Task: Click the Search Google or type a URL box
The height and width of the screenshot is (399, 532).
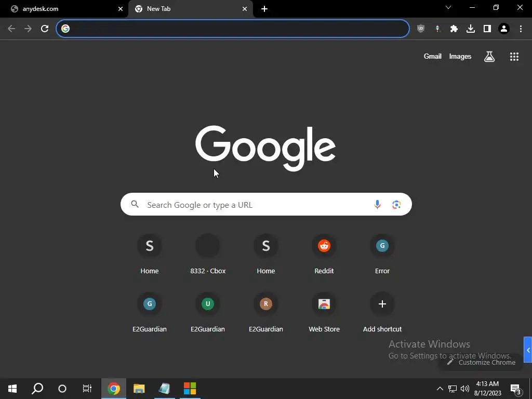Action: point(266,204)
